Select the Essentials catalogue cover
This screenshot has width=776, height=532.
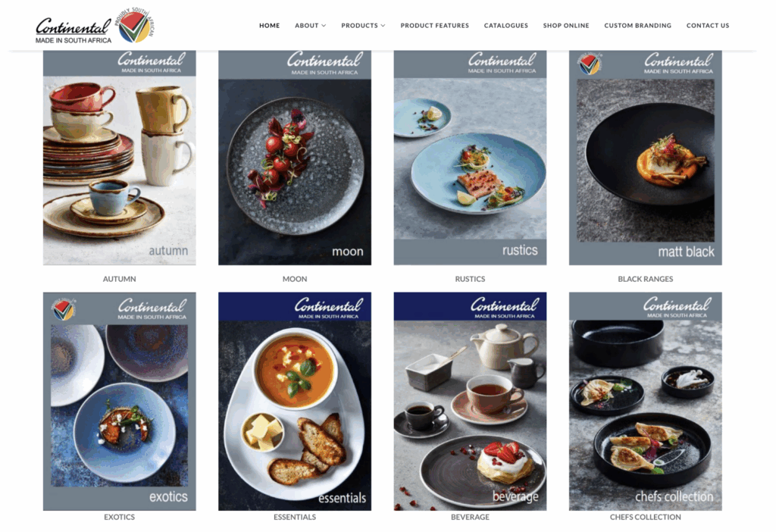[x=295, y=402]
